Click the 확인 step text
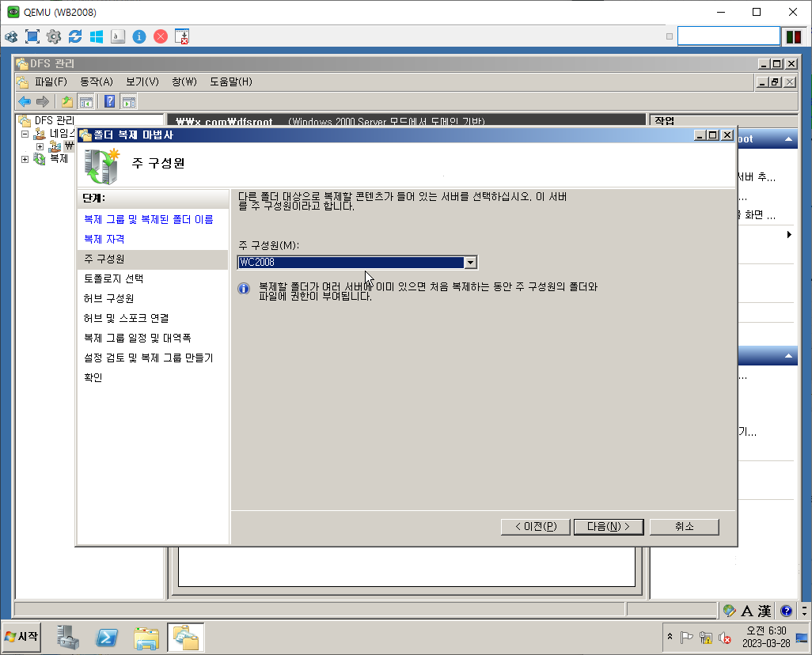Viewport: 812px width, 655px height. tap(93, 377)
